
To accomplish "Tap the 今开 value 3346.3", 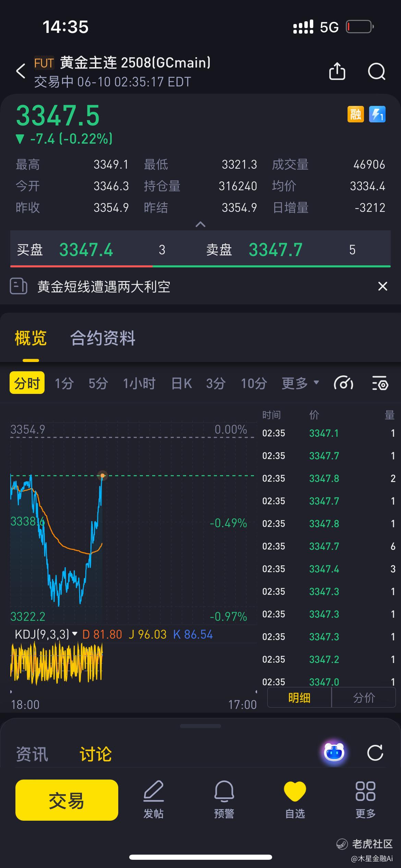I will click(x=111, y=186).
